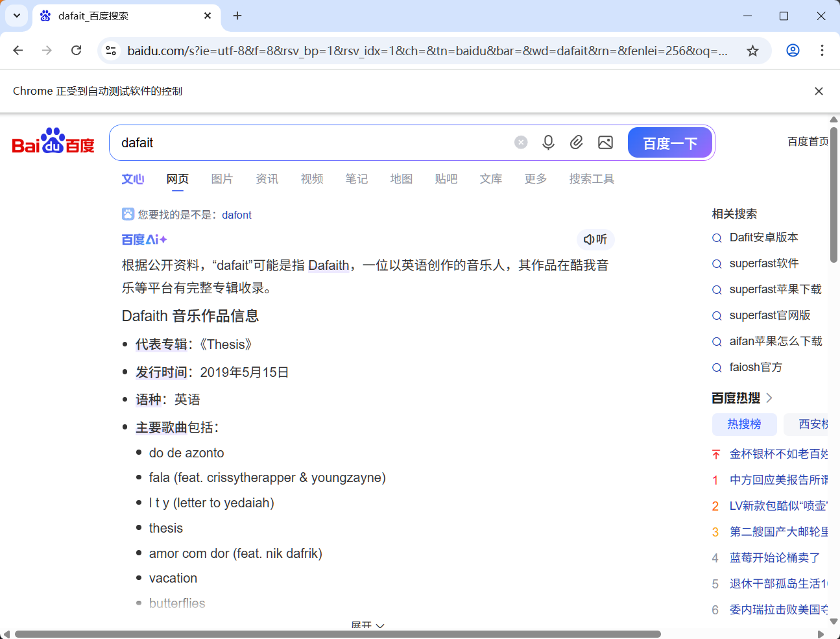Click the pinned-top arrow icon in hot search

[x=715, y=454]
